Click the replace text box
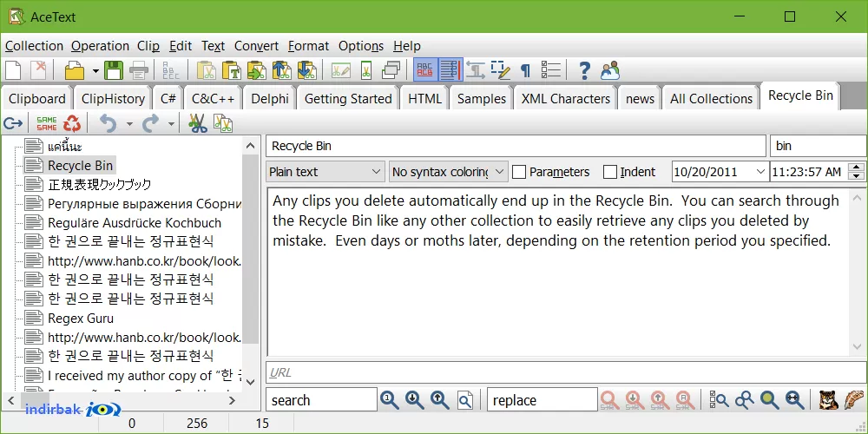Image resolution: width=868 pixels, height=434 pixels. pyautogui.click(x=542, y=399)
